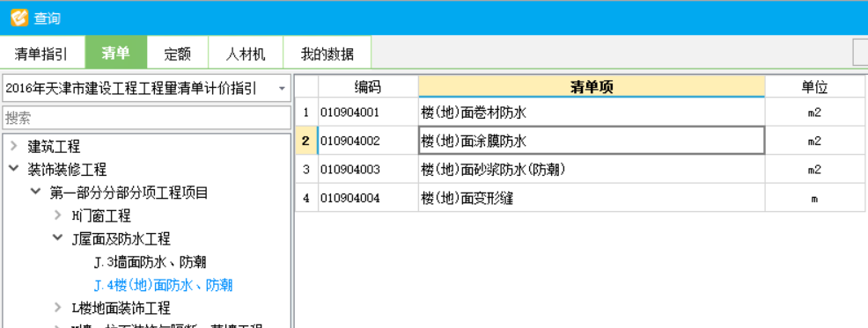Select 楼(地)面卷材防水 item
Viewport: 868px width, 328px height.
tap(592, 113)
